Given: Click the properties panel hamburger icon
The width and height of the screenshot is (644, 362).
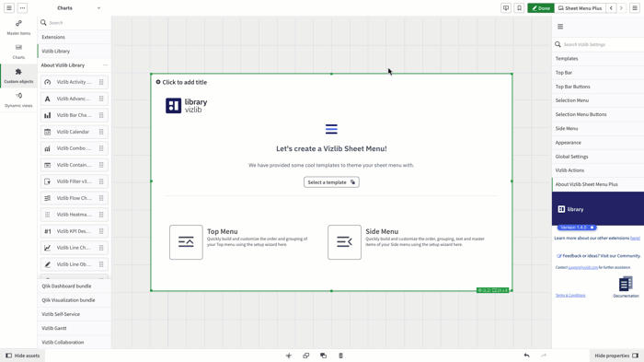Looking at the screenshot, I should (560, 27).
